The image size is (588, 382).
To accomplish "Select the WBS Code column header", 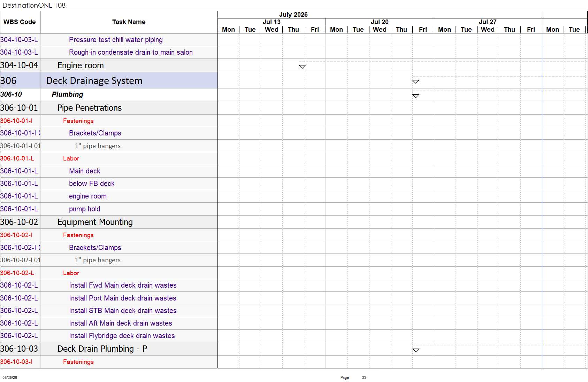I will 20,22.
